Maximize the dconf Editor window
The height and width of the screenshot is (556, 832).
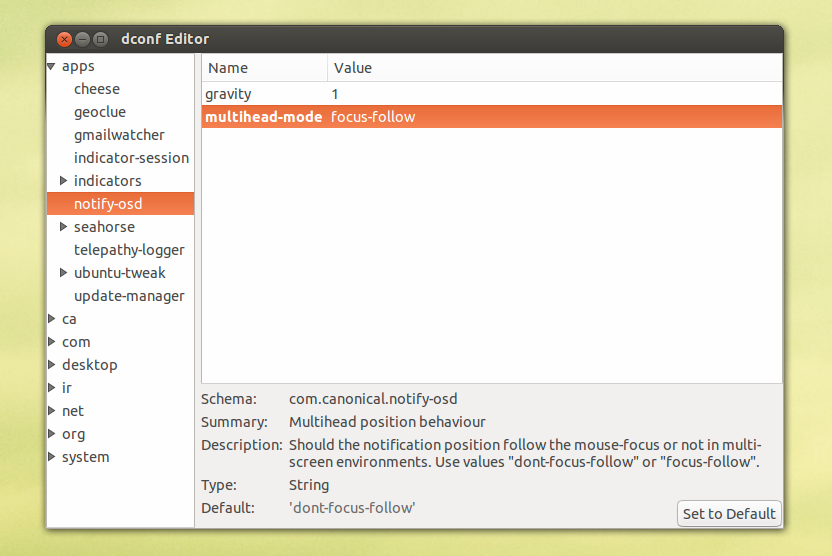pos(100,39)
